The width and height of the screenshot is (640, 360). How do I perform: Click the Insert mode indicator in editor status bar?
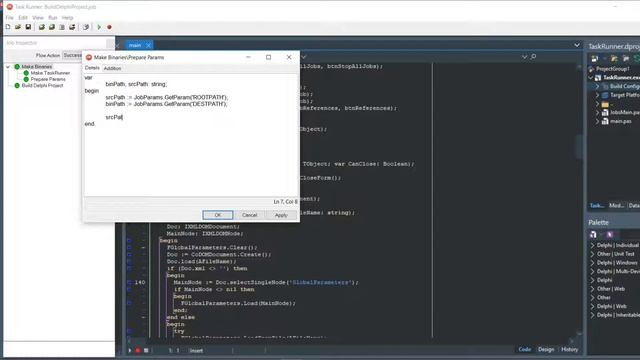coord(196,351)
